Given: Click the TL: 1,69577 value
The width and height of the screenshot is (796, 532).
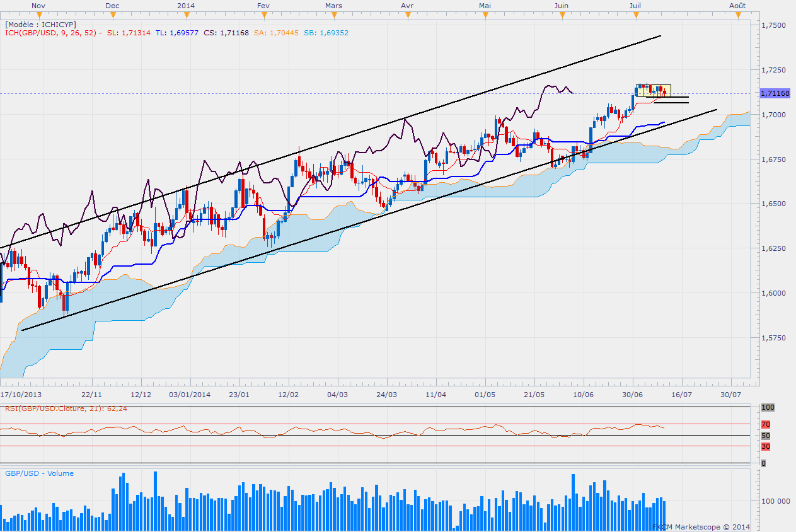Looking at the screenshot, I should click(177, 32).
